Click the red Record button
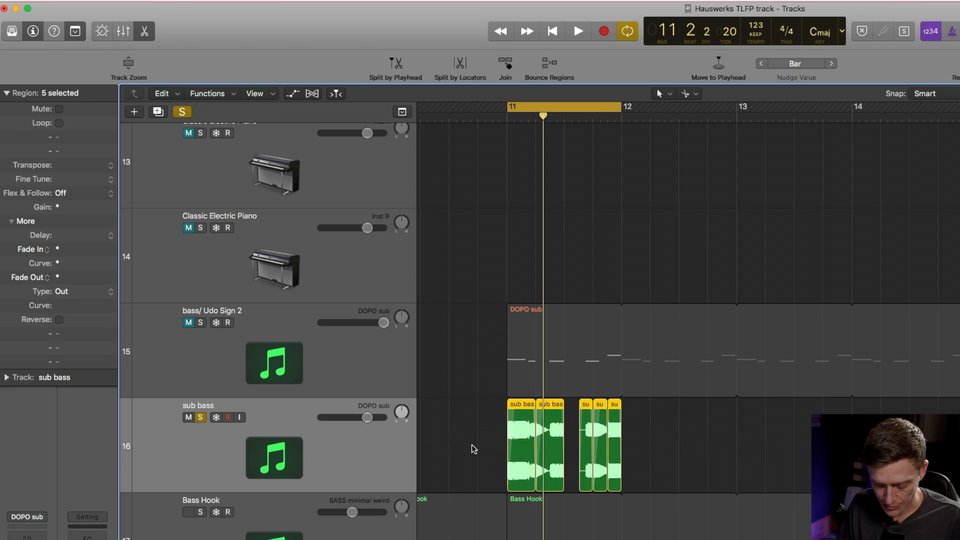Image resolution: width=960 pixels, height=540 pixels. 604,31
